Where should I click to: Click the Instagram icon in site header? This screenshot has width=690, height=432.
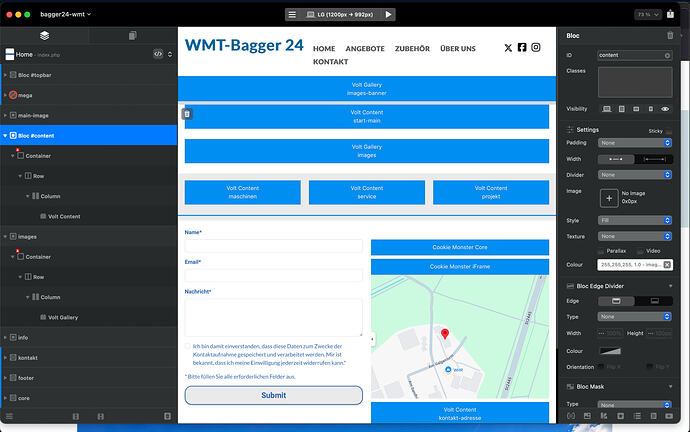tap(536, 48)
